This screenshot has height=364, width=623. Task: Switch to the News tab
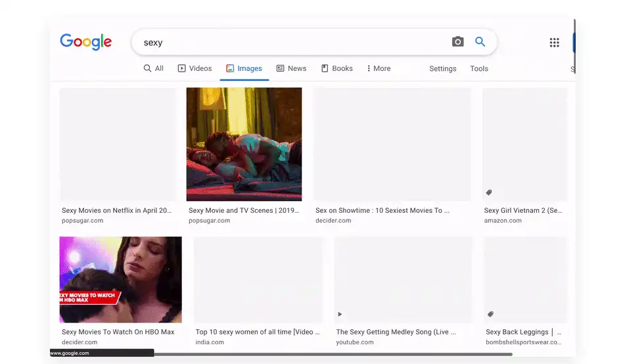[x=291, y=68]
